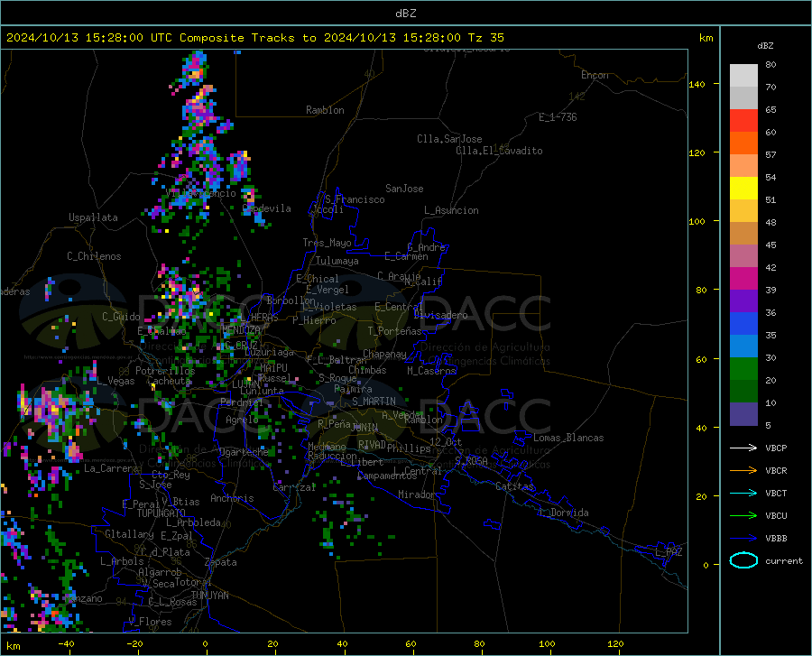Click the S_Francisco map label
The height and width of the screenshot is (656, 812).
click(x=355, y=199)
